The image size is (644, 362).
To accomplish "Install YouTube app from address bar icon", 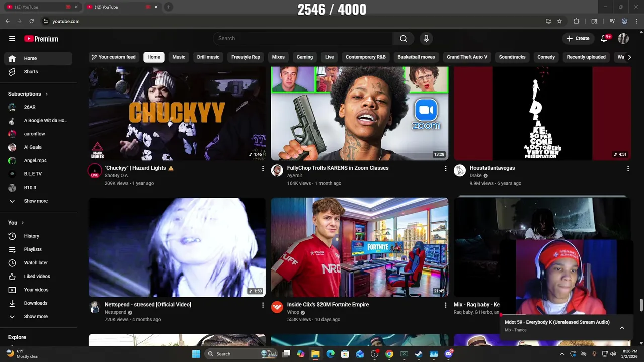I will pyautogui.click(x=548, y=21).
